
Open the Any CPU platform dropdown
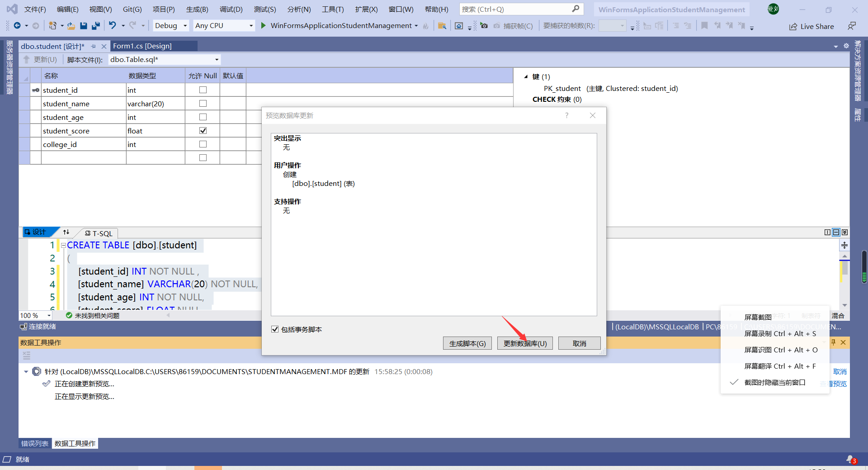point(250,25)
